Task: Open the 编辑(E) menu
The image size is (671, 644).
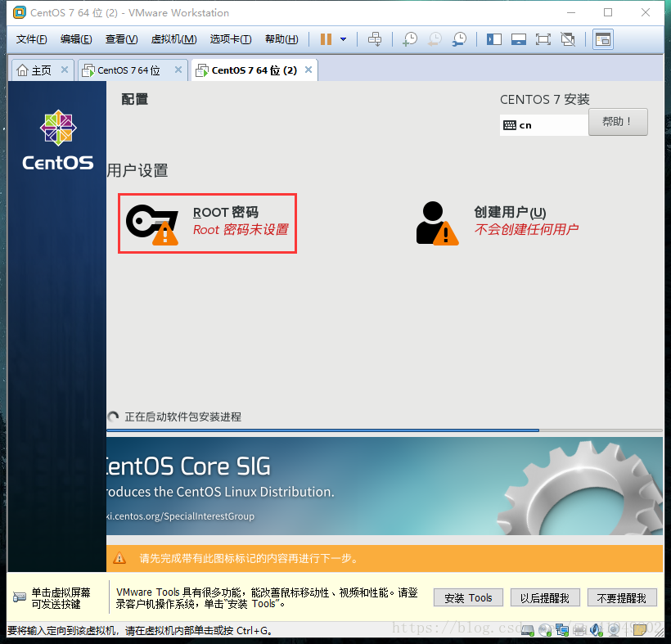Action: click(76, 39)
